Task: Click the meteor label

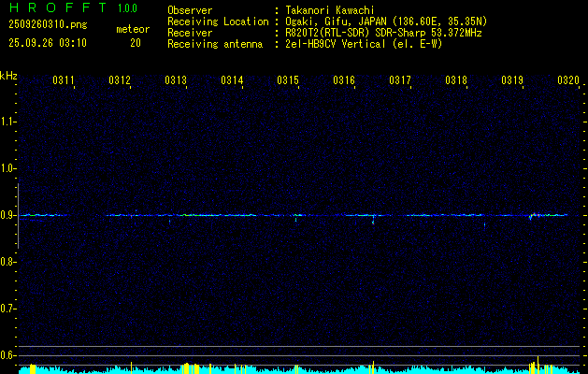Action: pos(133,29)
